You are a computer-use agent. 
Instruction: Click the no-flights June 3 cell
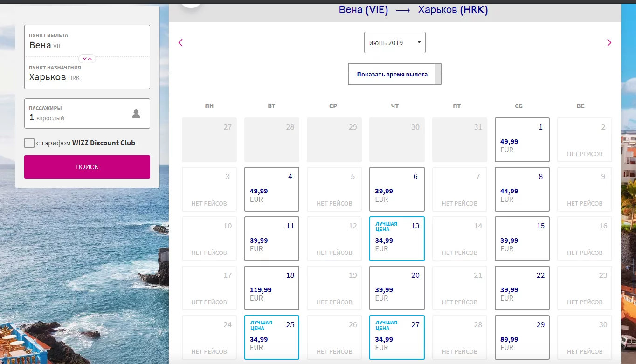209,189
